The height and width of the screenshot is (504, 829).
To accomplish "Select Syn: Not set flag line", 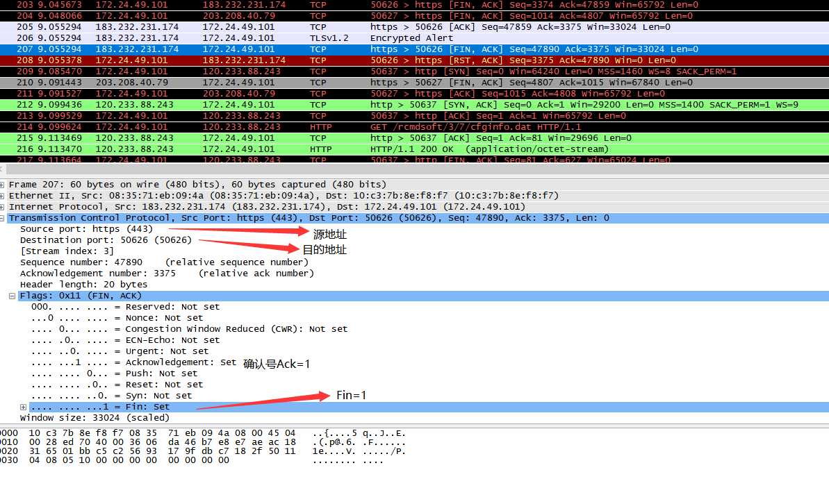I will 111,396.
